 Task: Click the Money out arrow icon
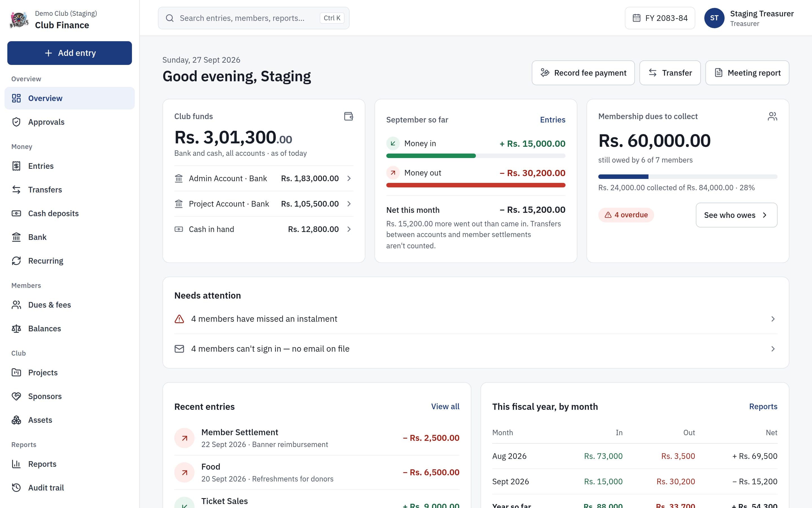point(393,173)
